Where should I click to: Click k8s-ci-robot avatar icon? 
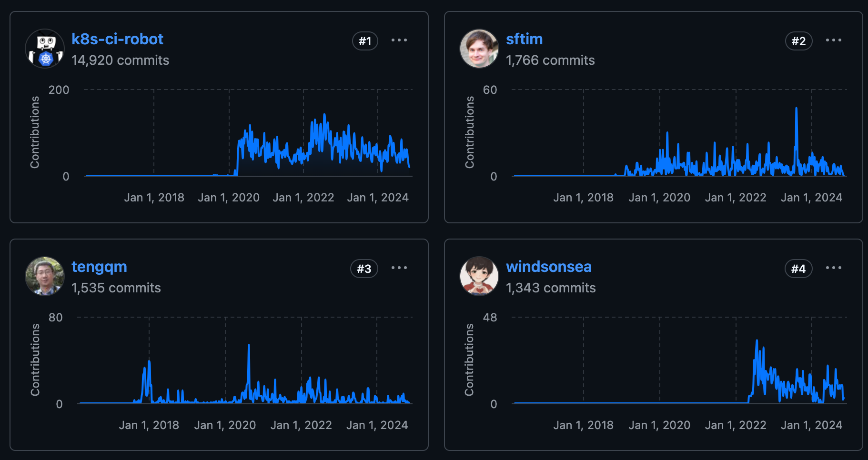(x=45, y=49)
